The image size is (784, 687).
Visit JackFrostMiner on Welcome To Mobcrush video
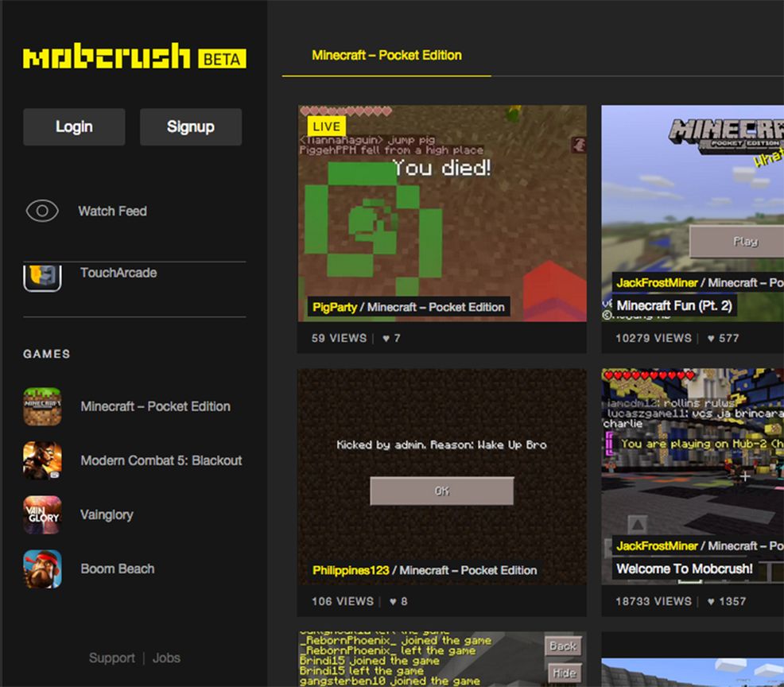(657, 546)
